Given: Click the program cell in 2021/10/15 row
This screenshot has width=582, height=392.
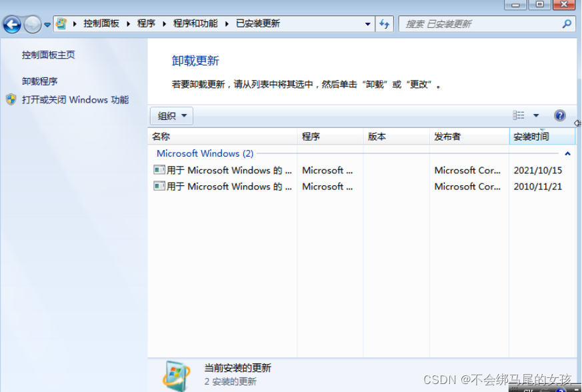Looking at the screenshot, I should [x=327, y=171].
